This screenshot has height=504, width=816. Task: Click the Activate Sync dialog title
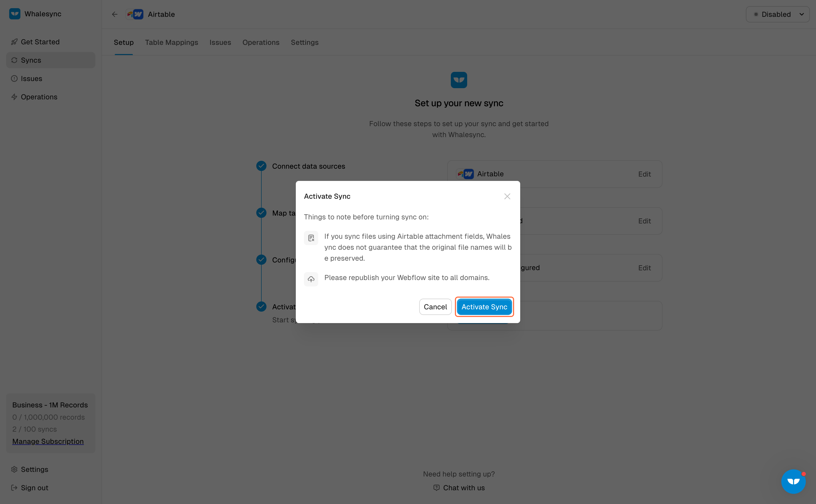pyautogui.click(x=327, y=196)
